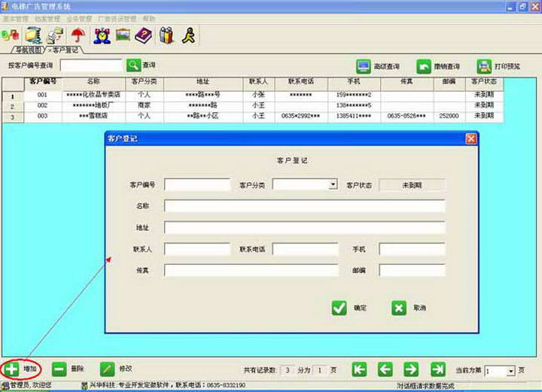Screen dimensions: 542x392
Task: Click the 撤销查询 undo query icon
Action: [x=423, y=66]
